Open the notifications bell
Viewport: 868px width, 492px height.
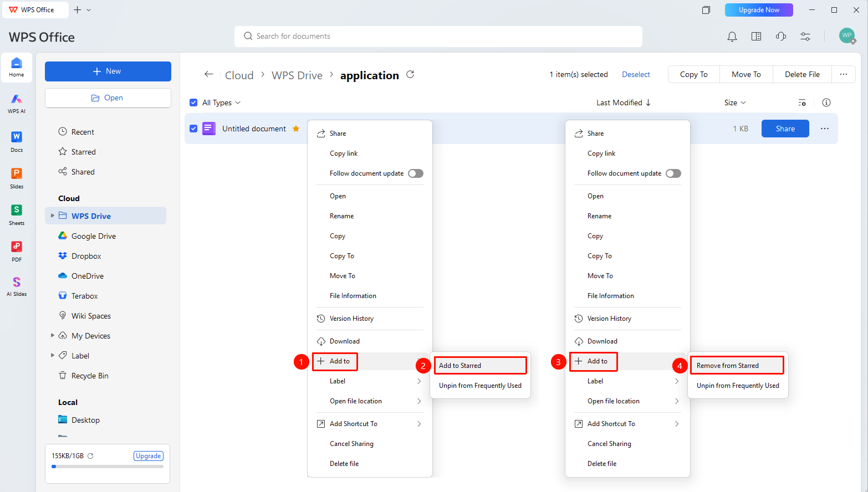pyautogui.click(x=732, y=37)
